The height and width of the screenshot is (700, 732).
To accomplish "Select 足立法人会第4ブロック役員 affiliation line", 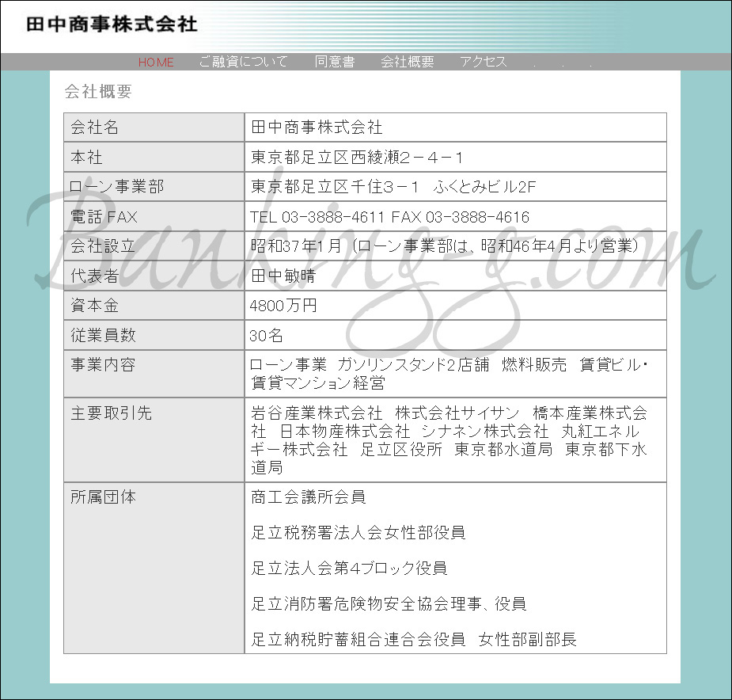I will click(x=349, y=568).
